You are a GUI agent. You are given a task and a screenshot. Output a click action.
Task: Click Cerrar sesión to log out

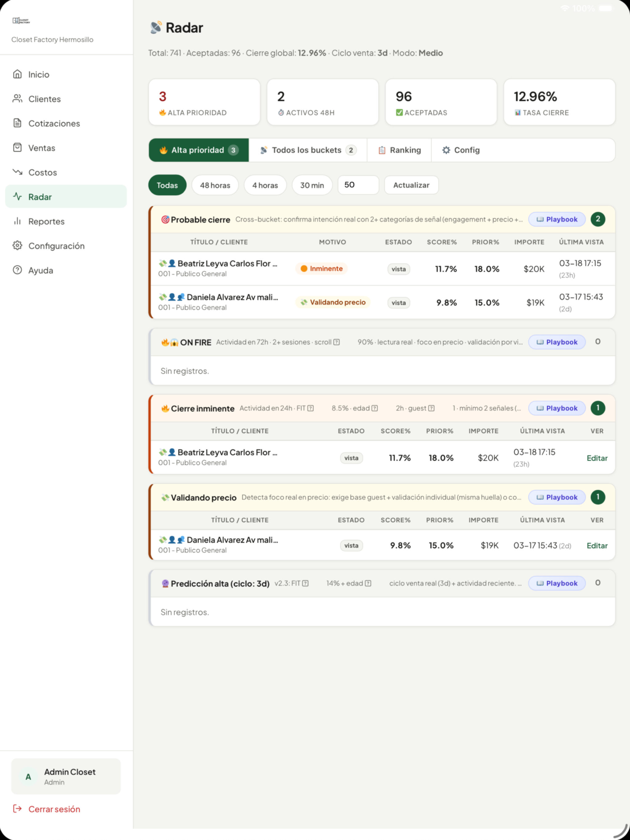point(54,809)
